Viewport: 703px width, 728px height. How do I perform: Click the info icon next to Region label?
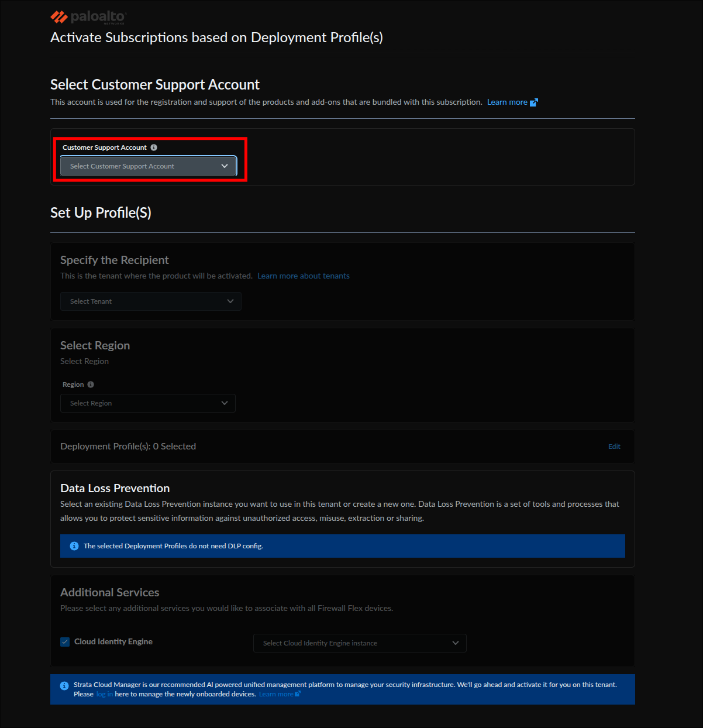91,384
